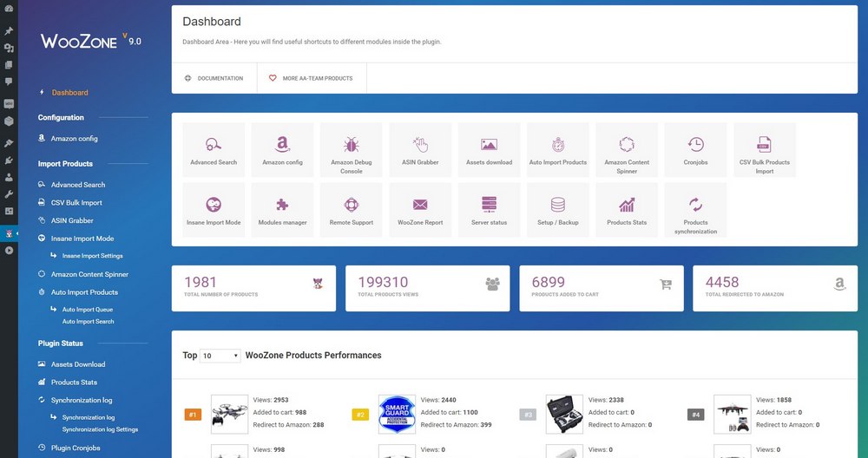The width and height of the screenshot is (868, 458).
Task: Open the Products Stats tile
Action: [x=627, y=210]
